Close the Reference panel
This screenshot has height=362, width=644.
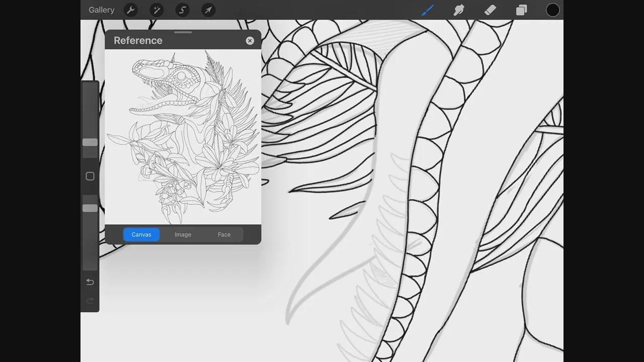point(250,41)
